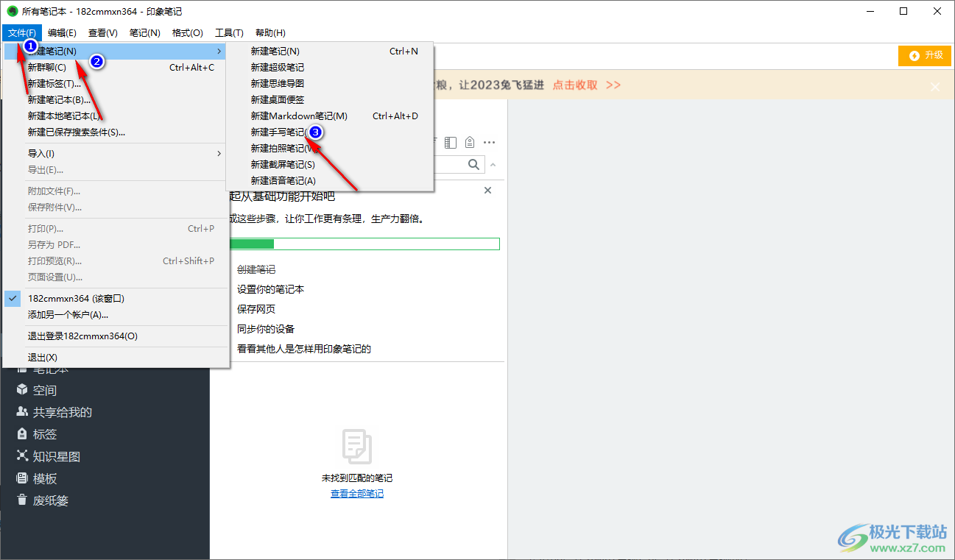955x560 pixels.
Task: Choose 新建已保存搜索条件(S)... item
Action: click(x=116, y=132)
